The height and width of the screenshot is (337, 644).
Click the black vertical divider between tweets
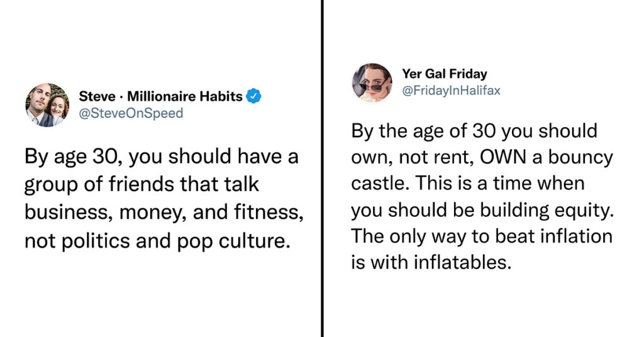[322, 168]
